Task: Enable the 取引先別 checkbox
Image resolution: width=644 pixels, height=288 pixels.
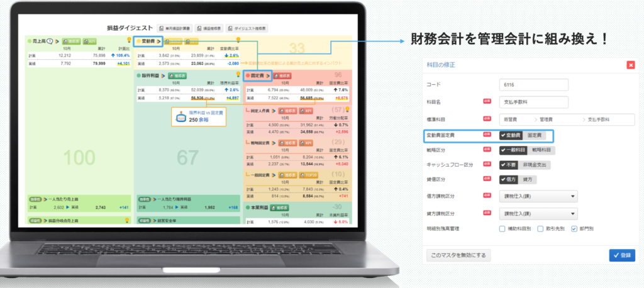Action: coord(540,229)
